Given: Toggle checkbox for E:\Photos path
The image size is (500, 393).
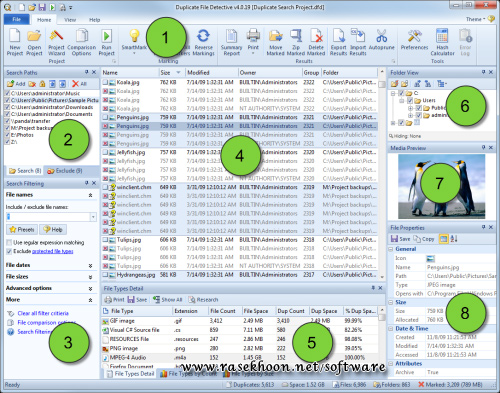Looking at the screenshot, I should pyautogui.click(x=8, y=135).
